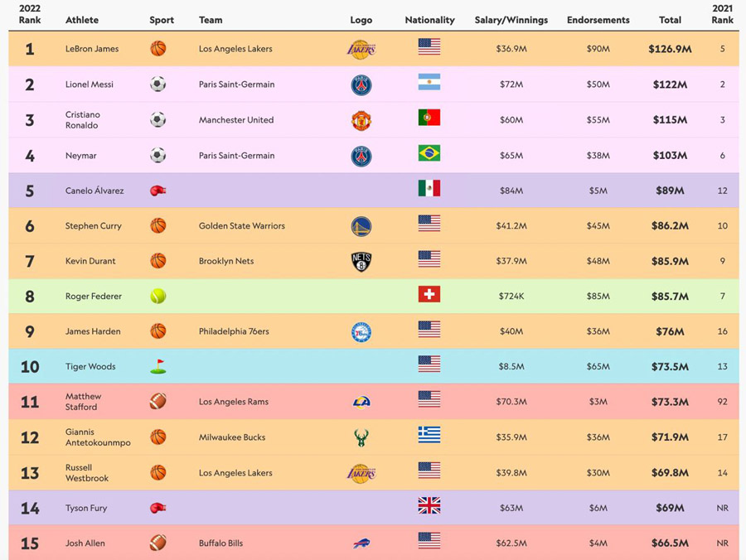This screenshot has width=746, height=560.
Task: Click the Los Angeles Rams logo
Action: [361, 403]
